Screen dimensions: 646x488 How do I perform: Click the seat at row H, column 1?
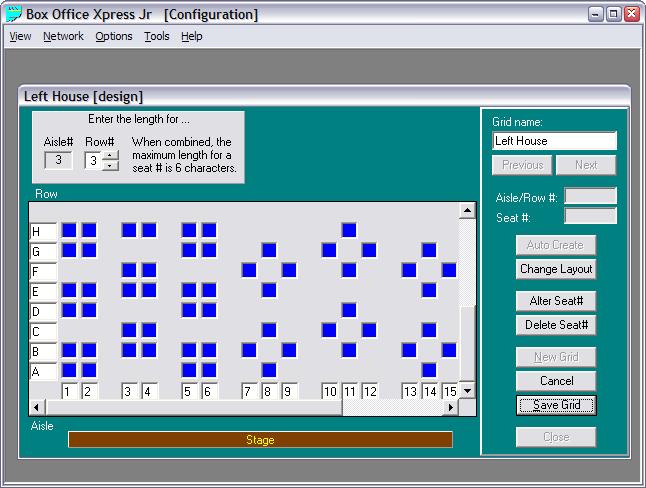69,230
